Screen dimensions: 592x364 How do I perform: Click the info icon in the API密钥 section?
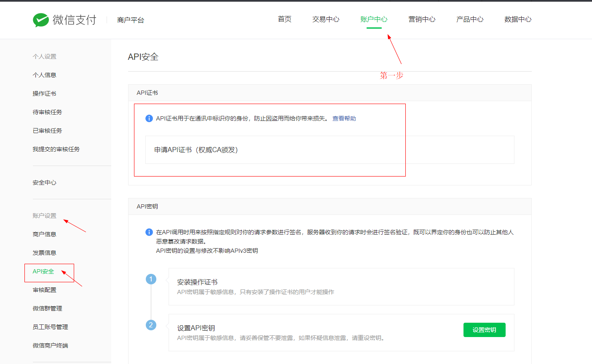(149, 232)
